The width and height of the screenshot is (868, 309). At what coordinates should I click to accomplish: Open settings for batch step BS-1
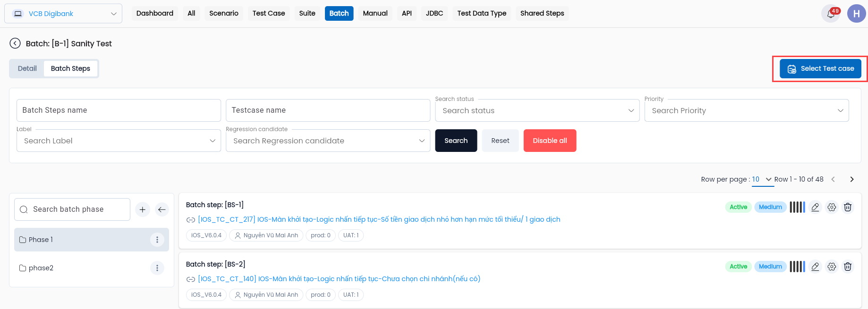click(832, 207)
